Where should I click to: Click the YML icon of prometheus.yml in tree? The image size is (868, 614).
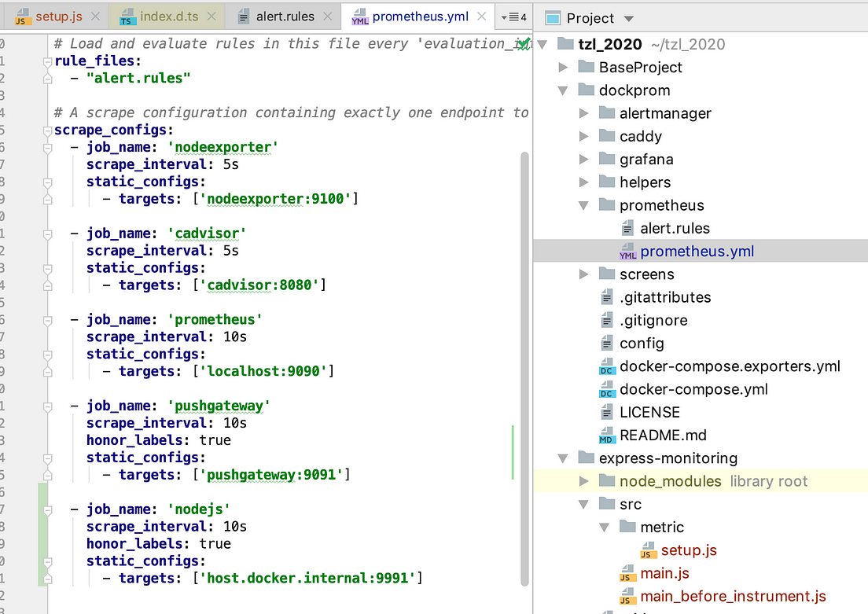coord(627,252)
